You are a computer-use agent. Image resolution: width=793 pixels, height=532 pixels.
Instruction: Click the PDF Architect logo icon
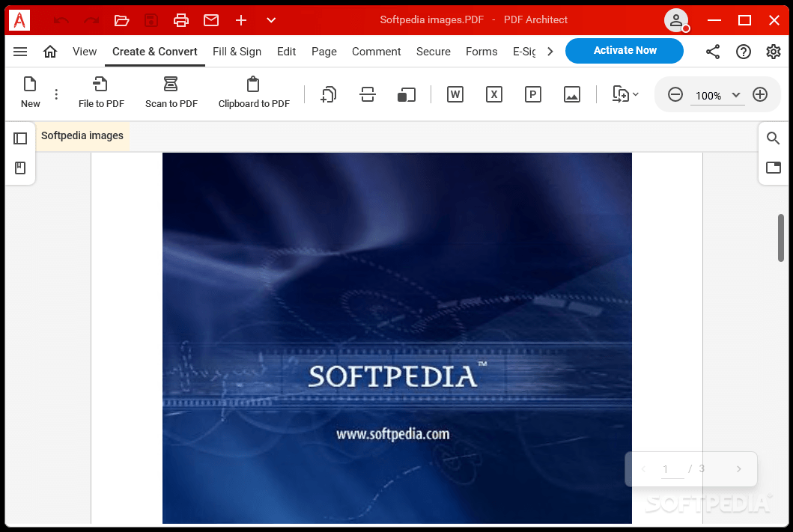(19, 20)
